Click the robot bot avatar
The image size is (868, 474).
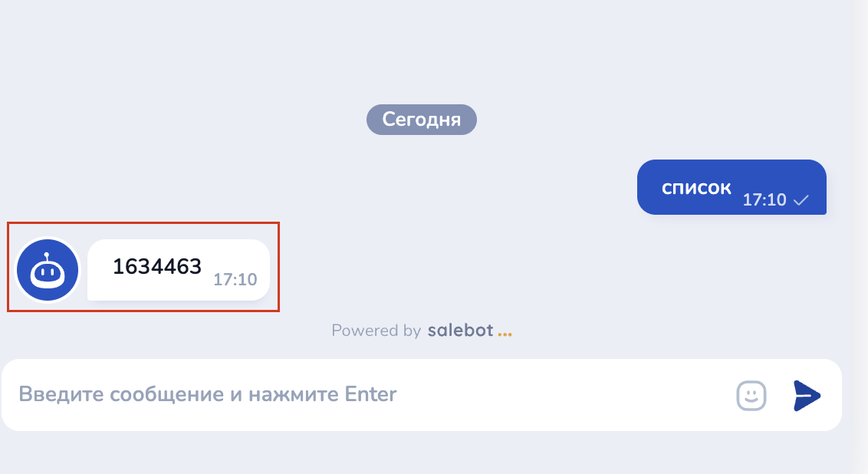[x=48, y=270]
